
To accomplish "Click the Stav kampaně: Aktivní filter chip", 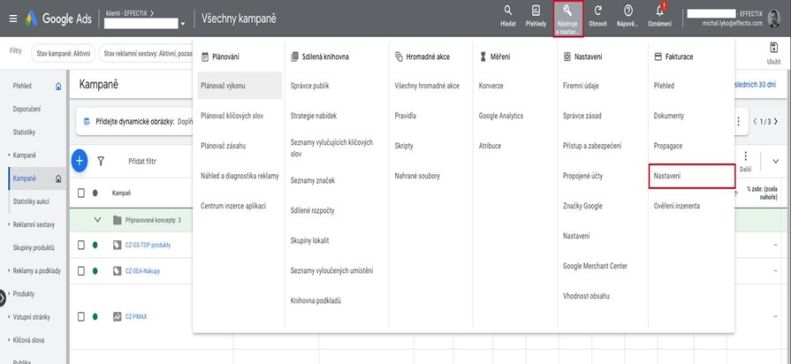I will pos(63,52).
